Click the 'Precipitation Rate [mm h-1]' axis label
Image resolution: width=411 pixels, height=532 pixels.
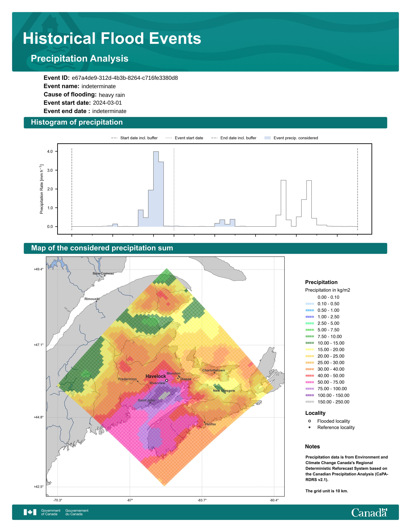click(41, 189)
